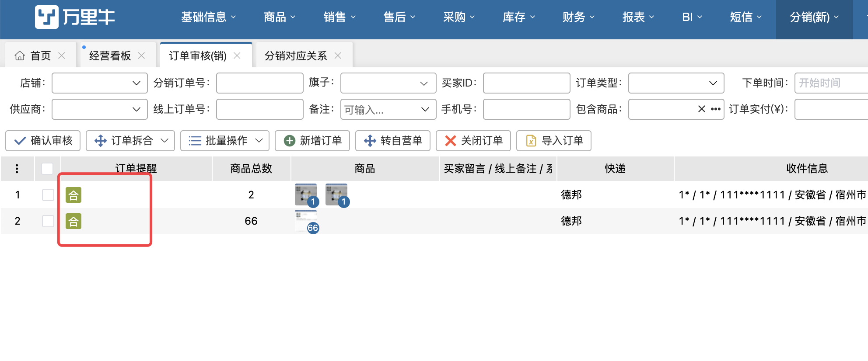The image size is (868, 361).
Task: Focus the 买家ID input field
Action: point(527,83)
